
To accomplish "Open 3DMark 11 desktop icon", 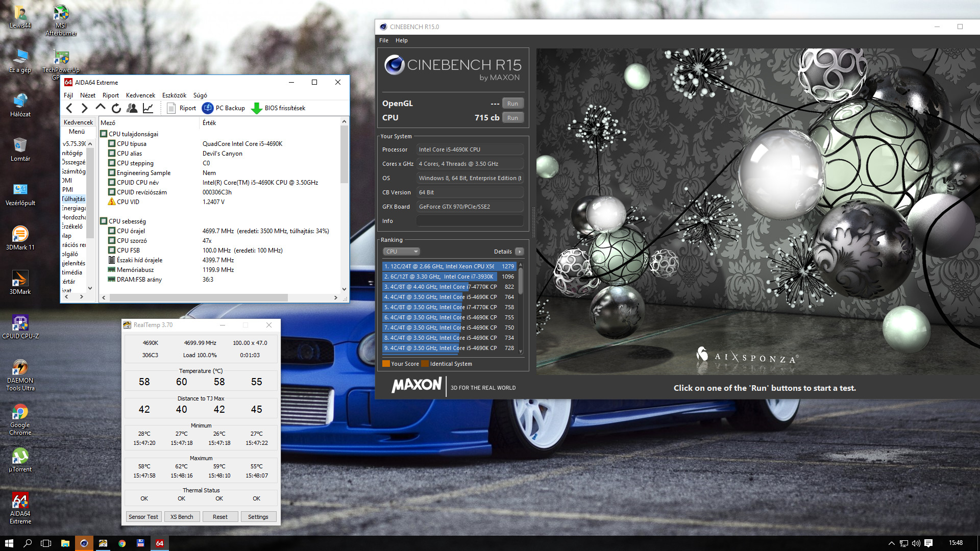I will (x=20, y=238).
